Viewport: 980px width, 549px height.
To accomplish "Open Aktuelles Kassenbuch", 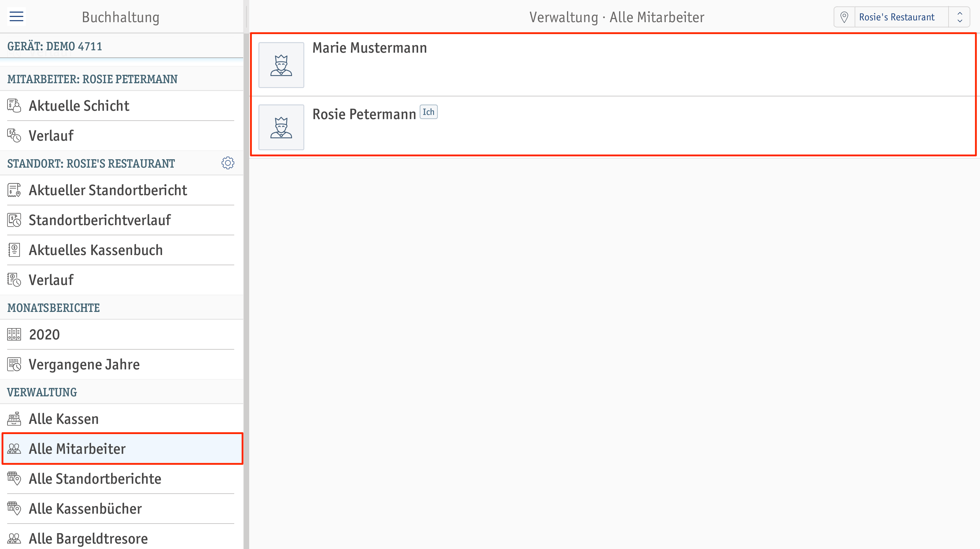I will tap(121, 250).
